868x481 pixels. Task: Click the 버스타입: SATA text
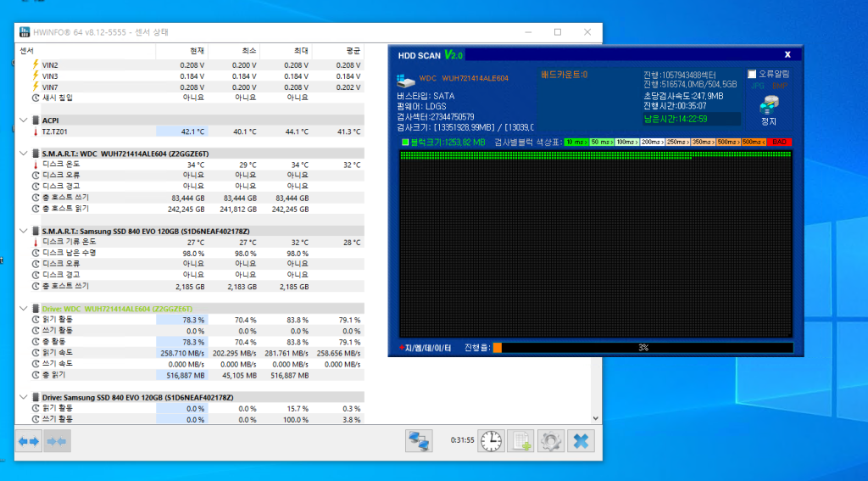click(426, 96)
